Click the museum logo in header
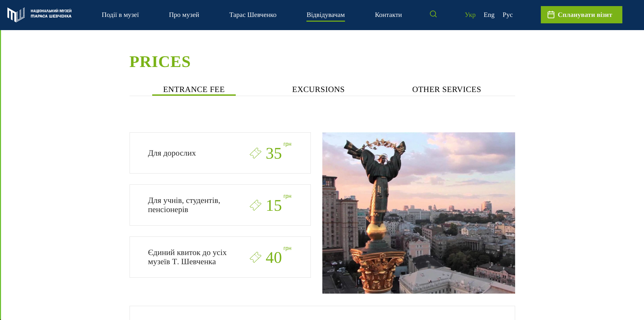This screenshot has width=644, height=320. (x=39, y=15)
